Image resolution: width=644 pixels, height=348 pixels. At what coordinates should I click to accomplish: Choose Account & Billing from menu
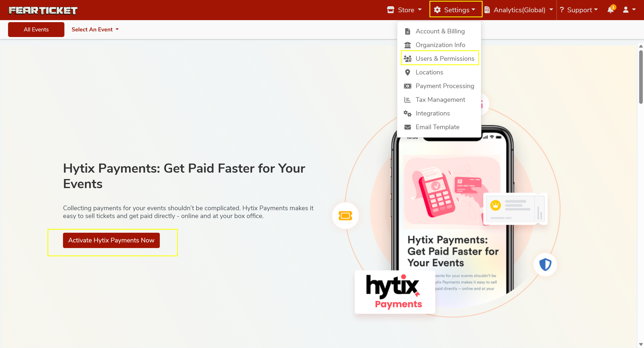coord(440,31)
